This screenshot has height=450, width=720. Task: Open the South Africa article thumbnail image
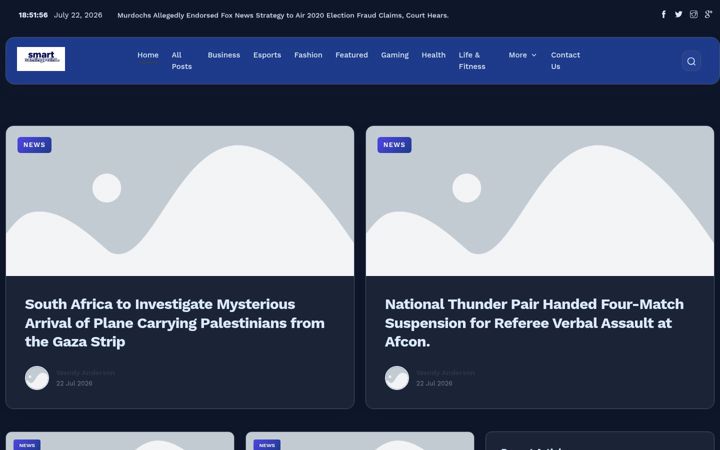point(180,201)
